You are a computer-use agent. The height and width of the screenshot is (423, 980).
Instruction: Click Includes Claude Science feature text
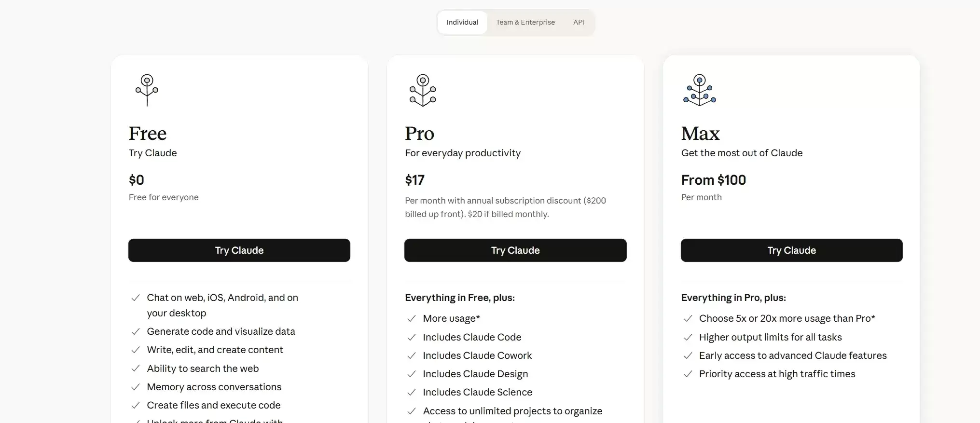coord(478,392)
